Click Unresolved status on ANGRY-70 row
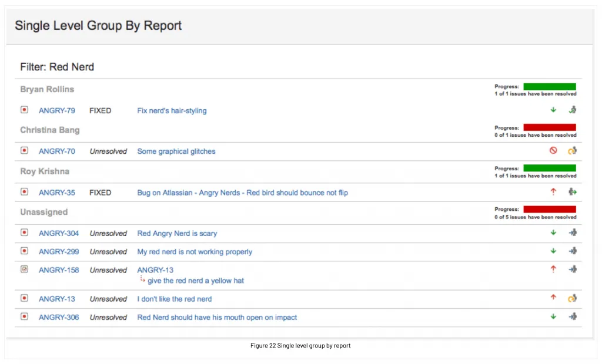Image resolution: width=602 pixels, height=364 pixels. 108,151
